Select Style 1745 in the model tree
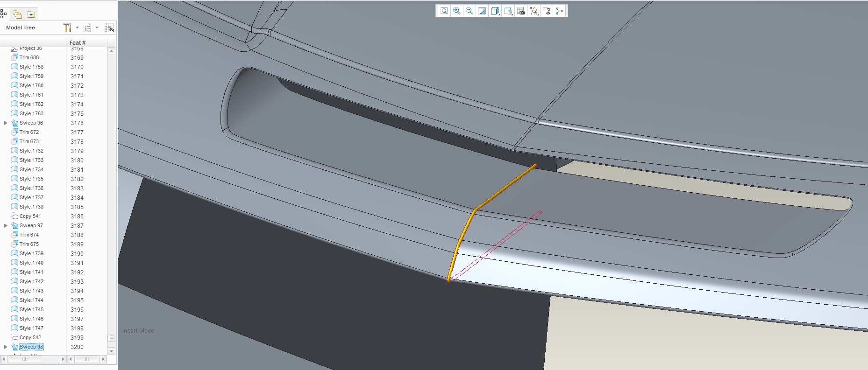The height and width of the screenshot is (370, 868). point(31,309)
